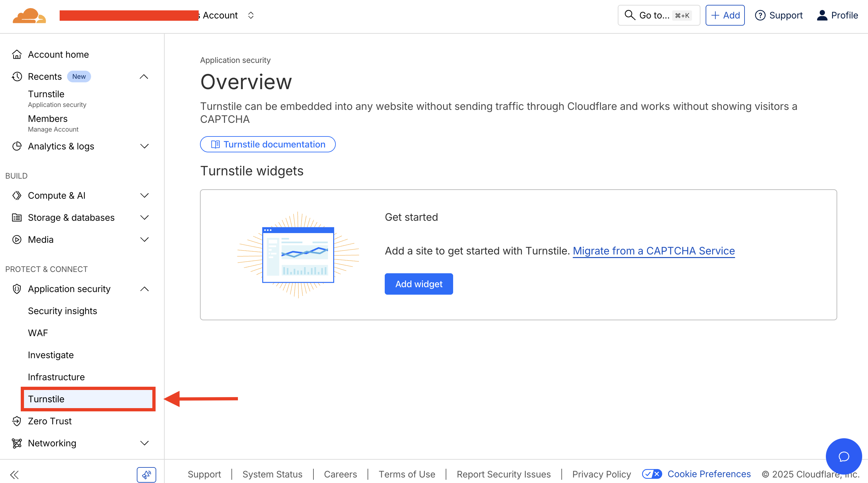This screenshot has width=868, height=483.
Task: Select Security insights in the sidebar
Action: [62, 311]
